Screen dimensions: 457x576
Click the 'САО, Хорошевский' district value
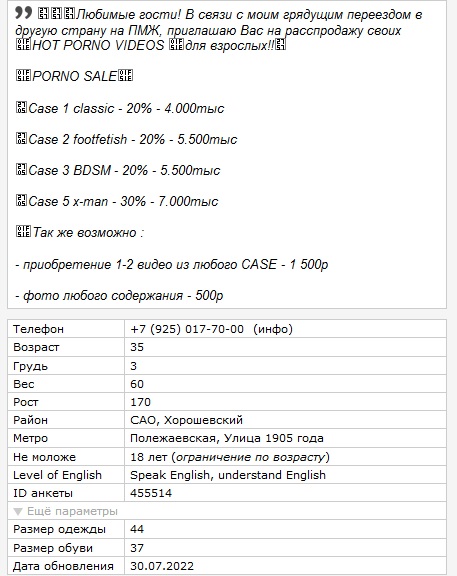(x=186, y=420)
